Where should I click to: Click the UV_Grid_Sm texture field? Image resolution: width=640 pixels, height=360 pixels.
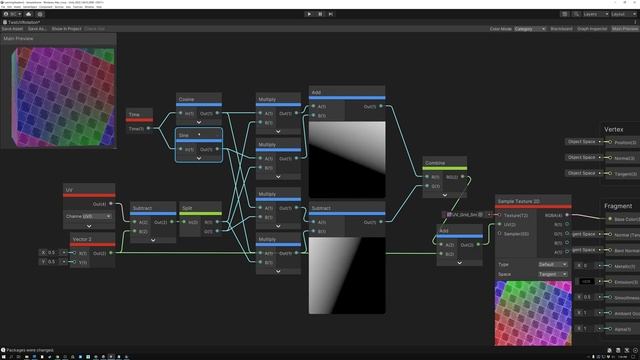pyautogui.click(x=464, y=214)
